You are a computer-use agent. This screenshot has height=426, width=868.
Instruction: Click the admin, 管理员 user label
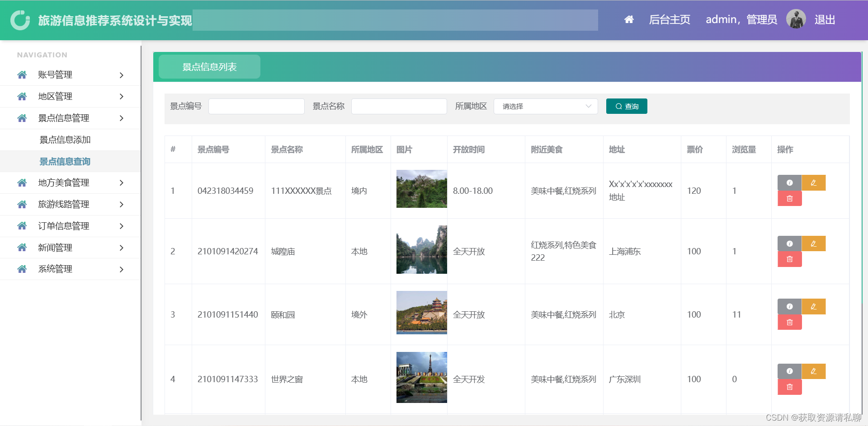741,19
